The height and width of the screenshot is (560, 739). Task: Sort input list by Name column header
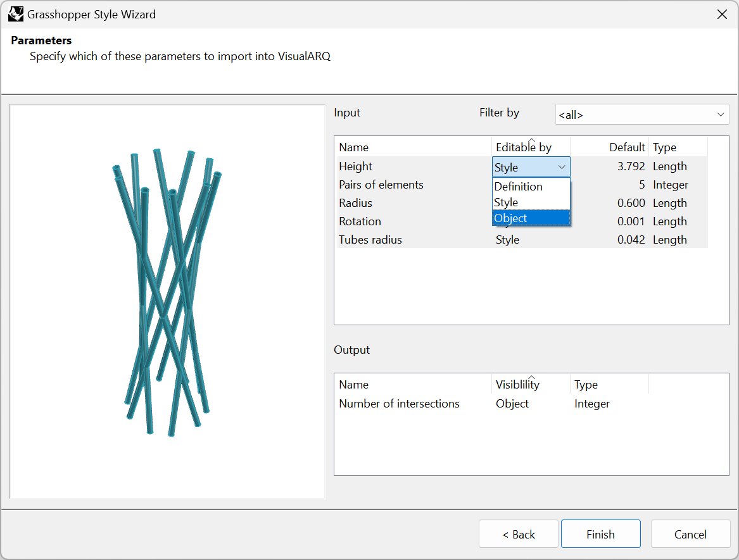click(414, 147)
